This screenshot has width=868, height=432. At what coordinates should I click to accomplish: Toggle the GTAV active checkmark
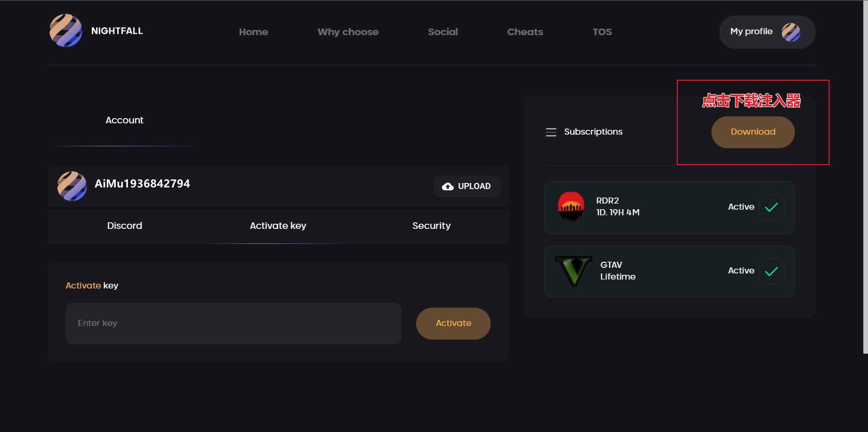click(771, 271)
